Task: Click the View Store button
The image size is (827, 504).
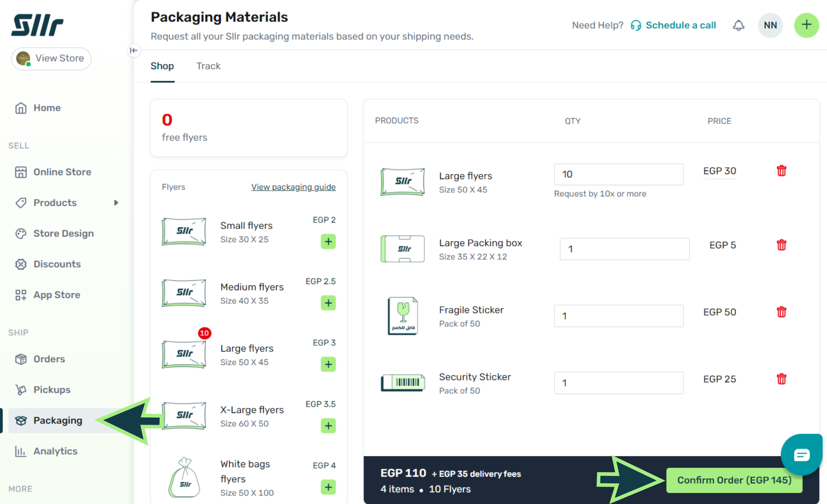Action: coord(52,58)
